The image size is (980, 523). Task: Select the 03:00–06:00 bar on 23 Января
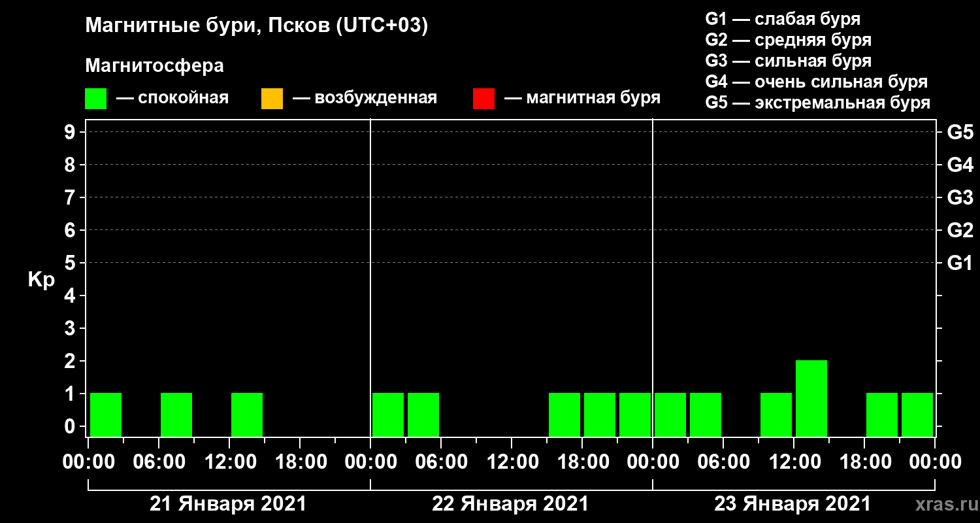point(706,414)
